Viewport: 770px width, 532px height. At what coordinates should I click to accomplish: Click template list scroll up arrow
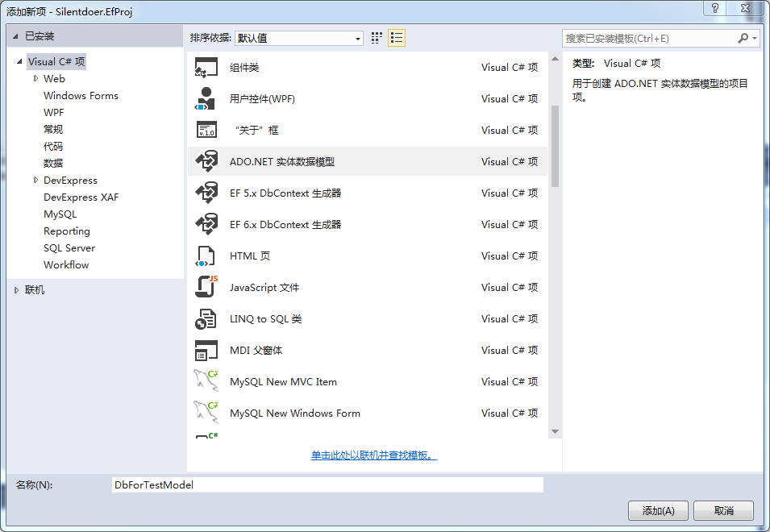(x=555, y=59)
